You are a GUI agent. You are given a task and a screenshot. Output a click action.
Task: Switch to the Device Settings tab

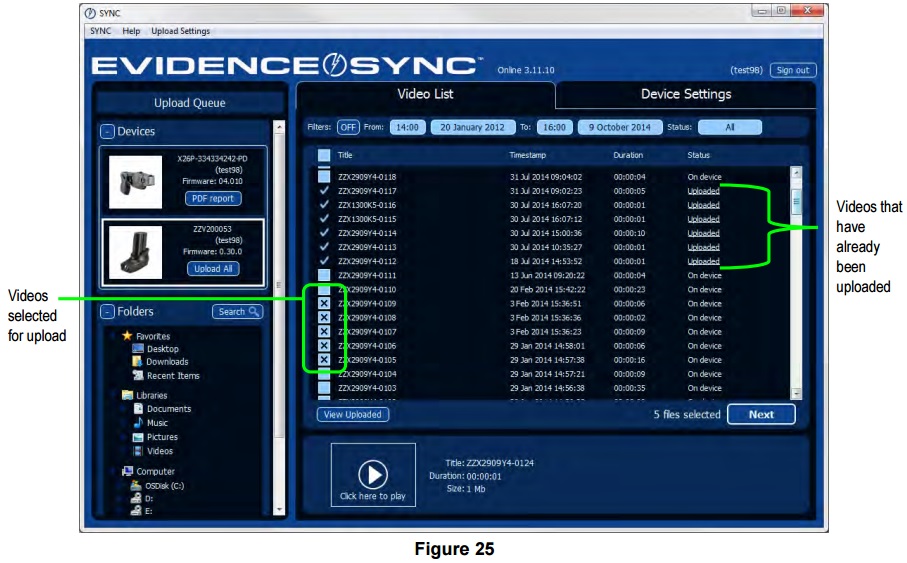685,94
